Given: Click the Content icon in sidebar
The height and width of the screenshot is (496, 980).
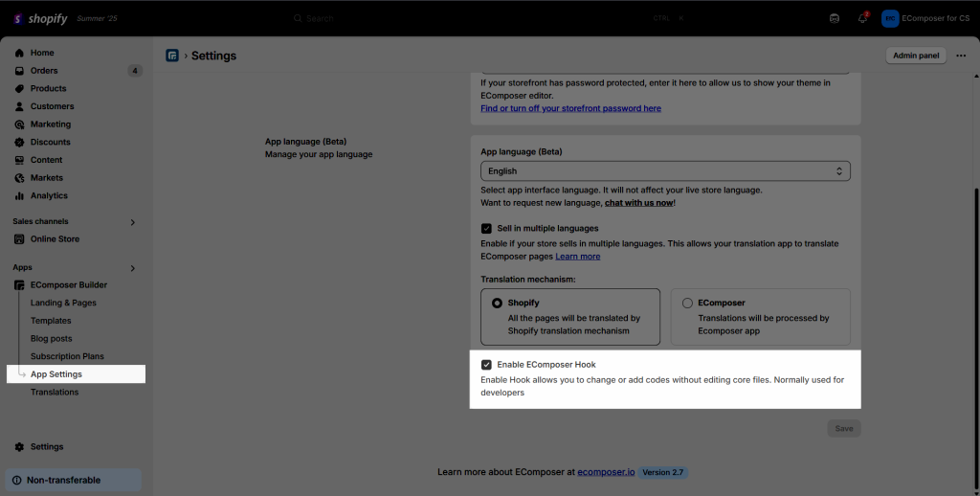Looking at the screenshot, I should click(x=19, y=160).
